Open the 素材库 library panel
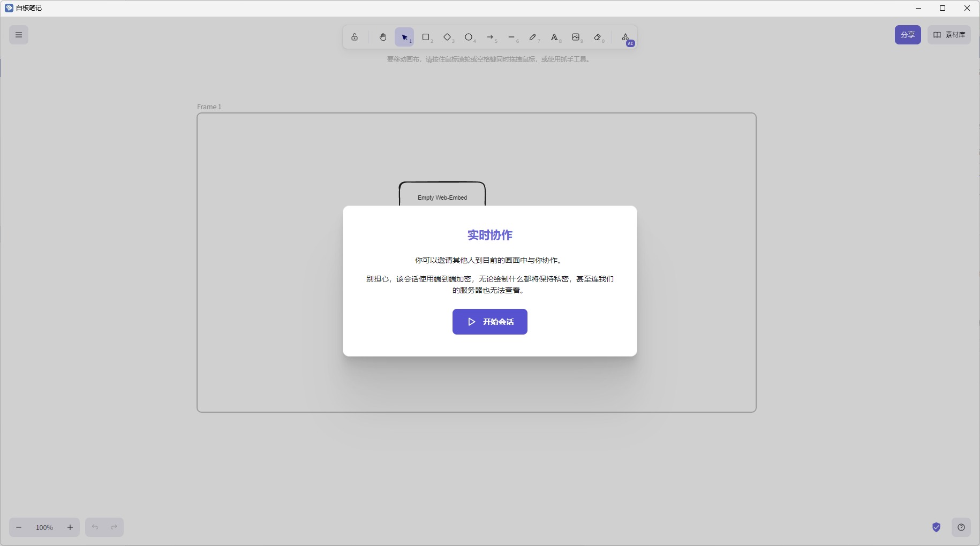This screenshot has height=546, width=980. (x=949, y=35)
